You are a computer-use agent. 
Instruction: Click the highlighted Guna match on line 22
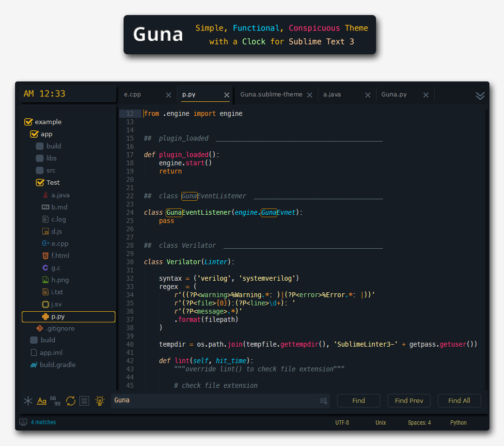tap(189, 196)
